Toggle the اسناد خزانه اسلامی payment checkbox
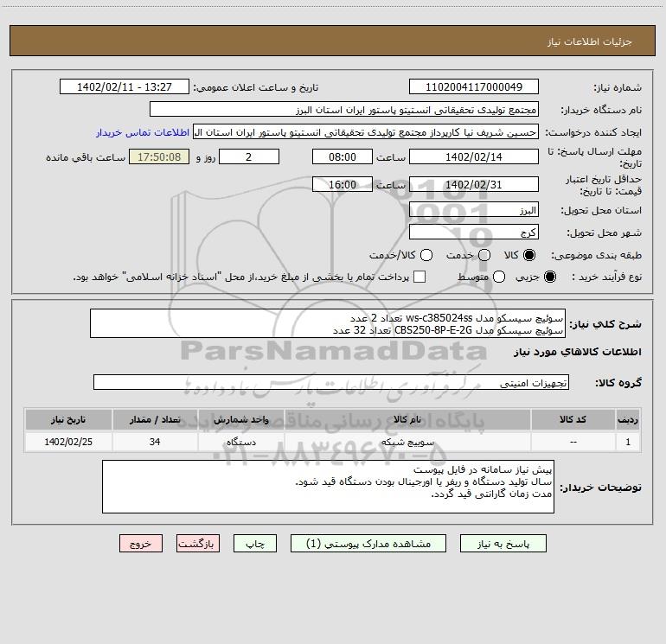Image resolution: width=666 pixels, height=644 pixels. tap(419, 277)
